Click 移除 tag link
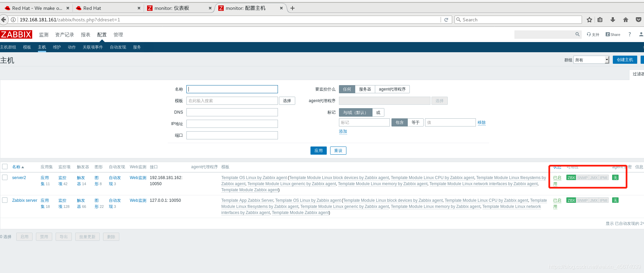Viewport: 644px width, 273px height. point(482,122)
